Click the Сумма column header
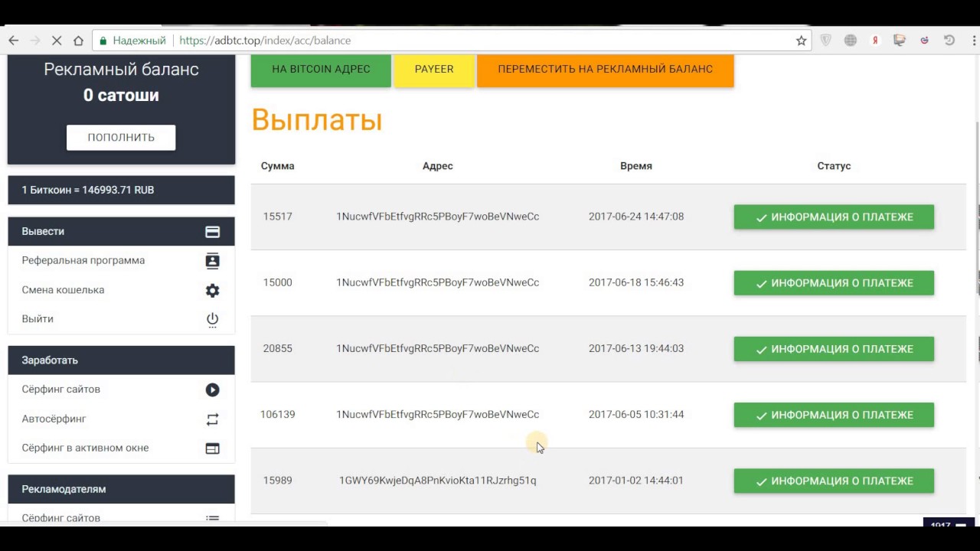 pyautogui.click(x=278, y=166)
